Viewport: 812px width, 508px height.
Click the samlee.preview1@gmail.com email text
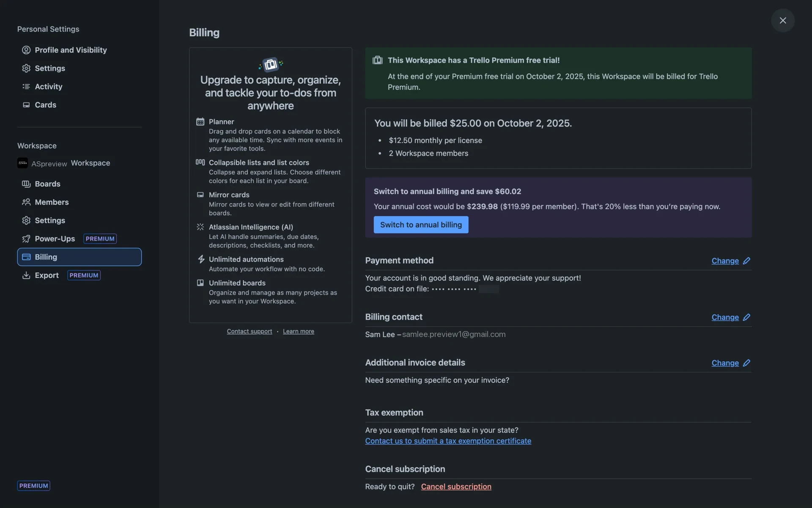tap(454, 334)
